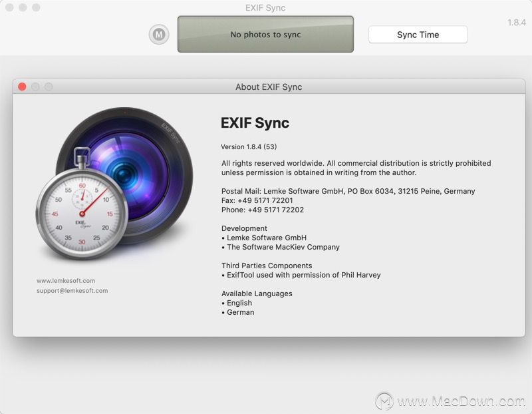532x414 pixels.
Task: Close the About EXIF Sync window
Action: [23, 87]
